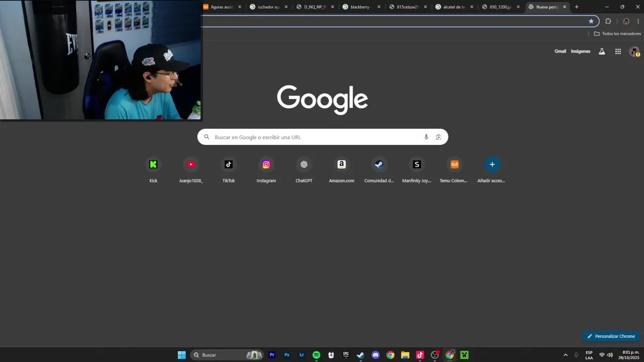This screenshot has height=362, width=644.
Task: Open the ChatGPT shortcut
Action: pyautogui.click(x=304, y=170)
